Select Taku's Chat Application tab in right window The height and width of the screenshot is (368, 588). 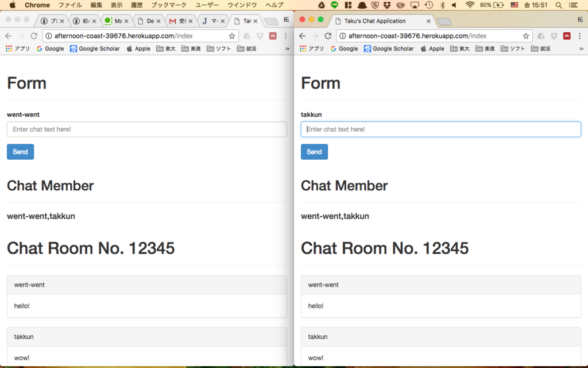(381, 21)
